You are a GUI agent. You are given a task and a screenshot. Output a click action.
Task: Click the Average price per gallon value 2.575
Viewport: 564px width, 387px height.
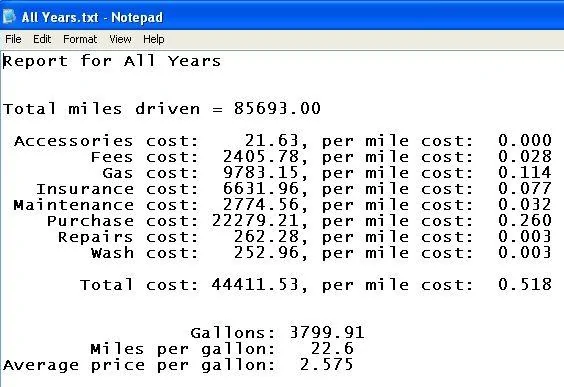tap(326, 364)
